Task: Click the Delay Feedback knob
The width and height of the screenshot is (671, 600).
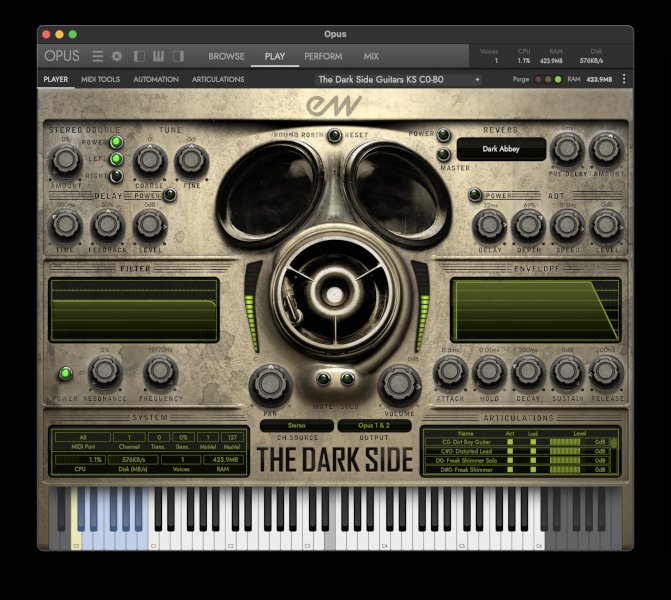Action: [x=107, y=226]
